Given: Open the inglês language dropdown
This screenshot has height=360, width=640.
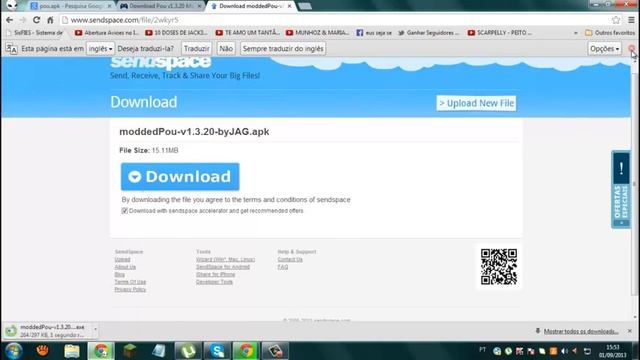Looking at the screenshot, I should pyautogui.click(x=100, y=49).
